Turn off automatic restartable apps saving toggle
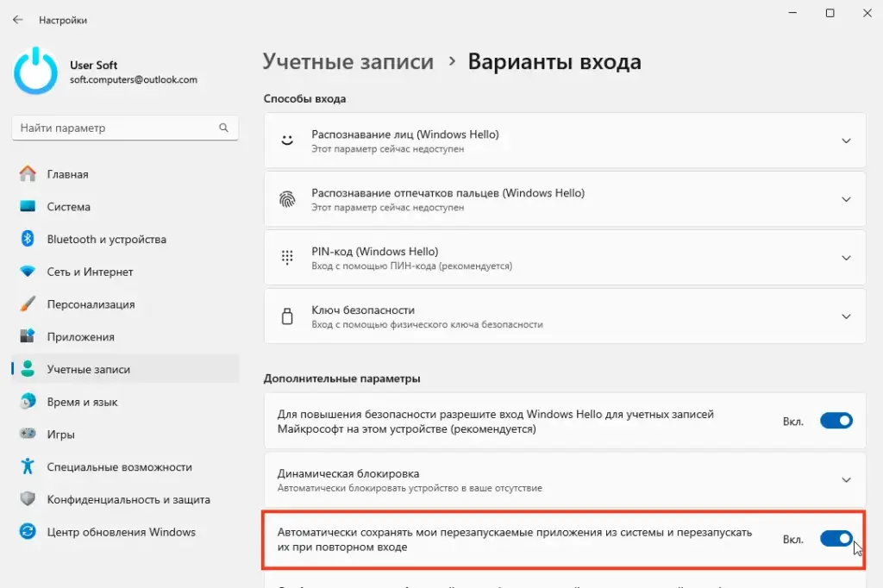This screenshot has height=588, width=883. [836, 539]
